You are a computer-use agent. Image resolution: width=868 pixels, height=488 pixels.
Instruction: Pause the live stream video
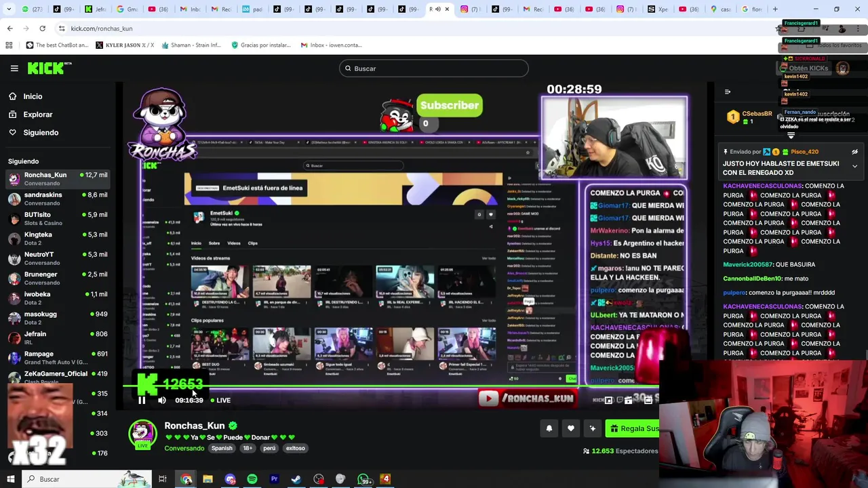pyautogui.click(x=142, y=400)
